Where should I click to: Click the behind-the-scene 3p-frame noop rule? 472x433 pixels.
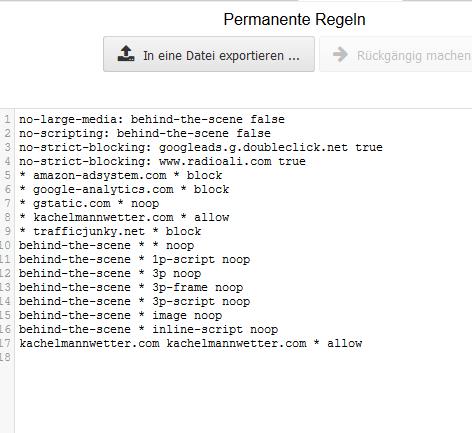(131, 287)
